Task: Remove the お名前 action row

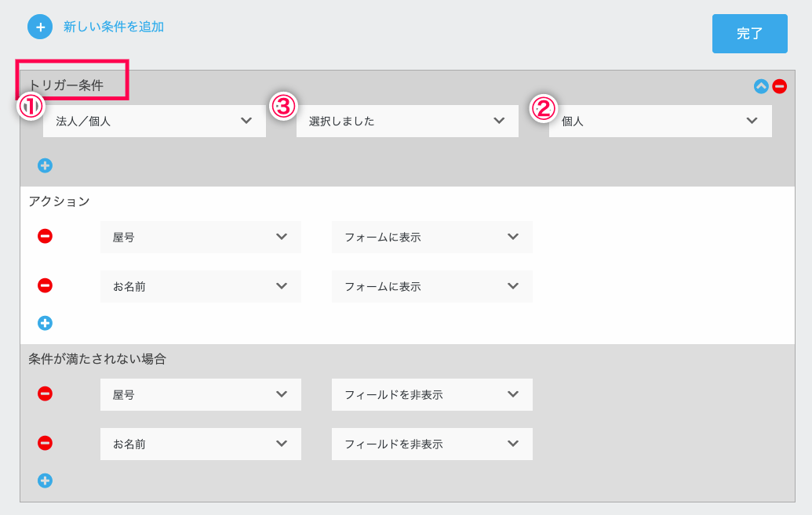Action: 45,285
